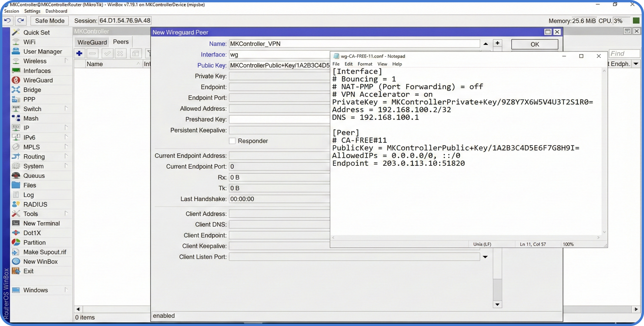Switch to the Peers tab
The height and width of the screenshot is (326, 644).
(121, 42)
